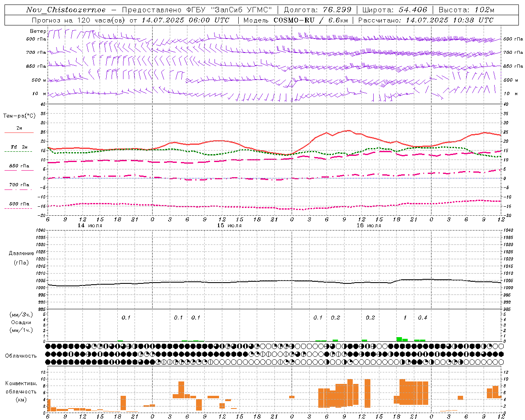Click the red 2м temperature legend line
The width and height of the screenshot is (525, 420).
pyautogui.click(x=19, y=132)
